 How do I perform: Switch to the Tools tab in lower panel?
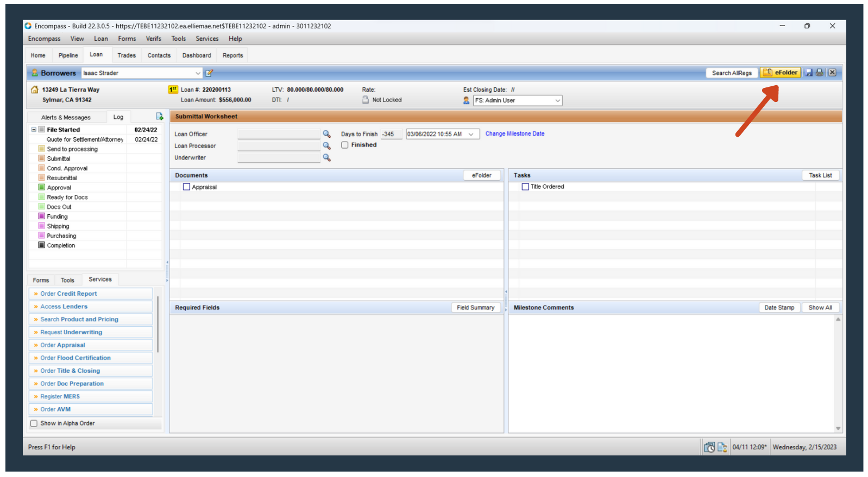click(x=67, y=280)
